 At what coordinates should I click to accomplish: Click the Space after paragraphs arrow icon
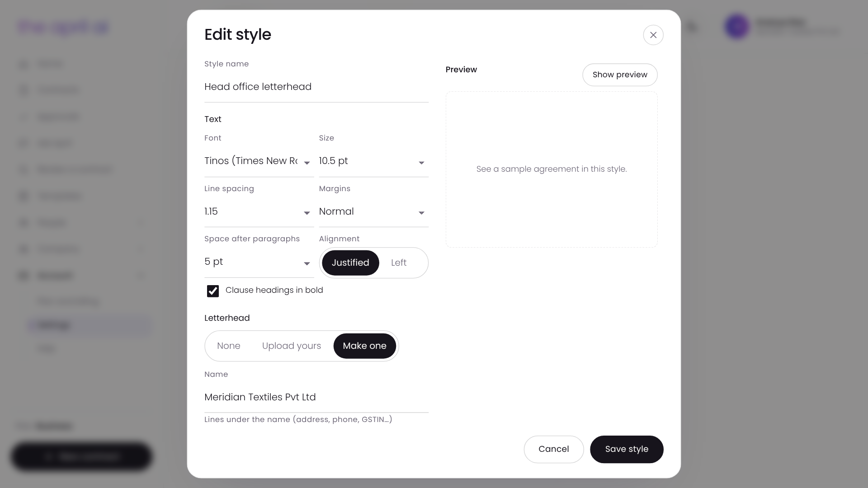click(307, 263)
